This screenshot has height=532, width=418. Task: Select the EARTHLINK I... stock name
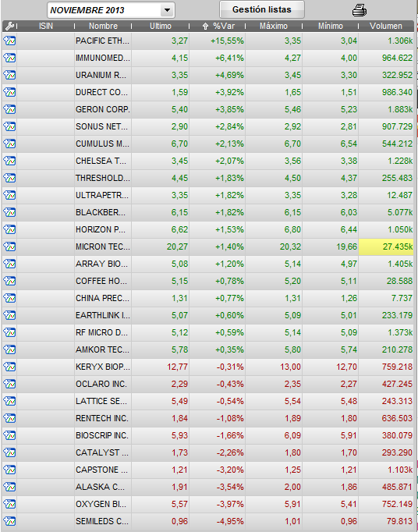click(103, 316)
